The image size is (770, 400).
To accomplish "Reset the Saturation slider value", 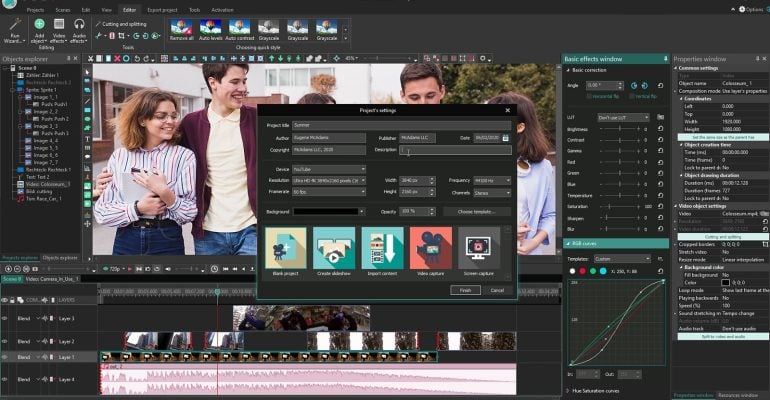I will pos(660,206).
